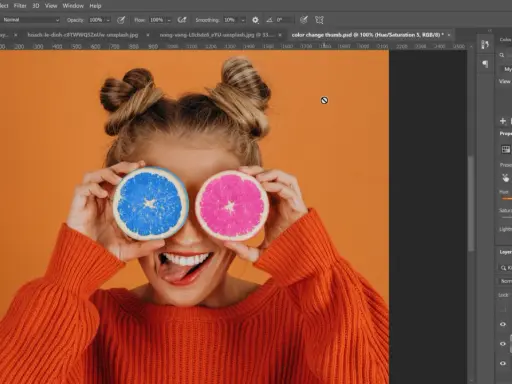The height and width of the screenshot is (384, 512).
Task: Select the Layers panel tab
Action: tap(505, 252)
